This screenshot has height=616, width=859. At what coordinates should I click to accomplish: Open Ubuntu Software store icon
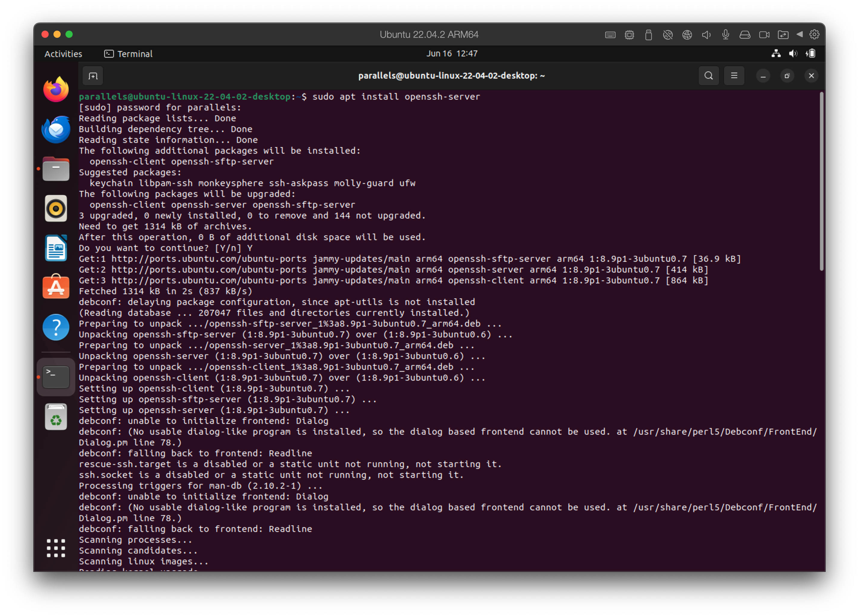56,287
